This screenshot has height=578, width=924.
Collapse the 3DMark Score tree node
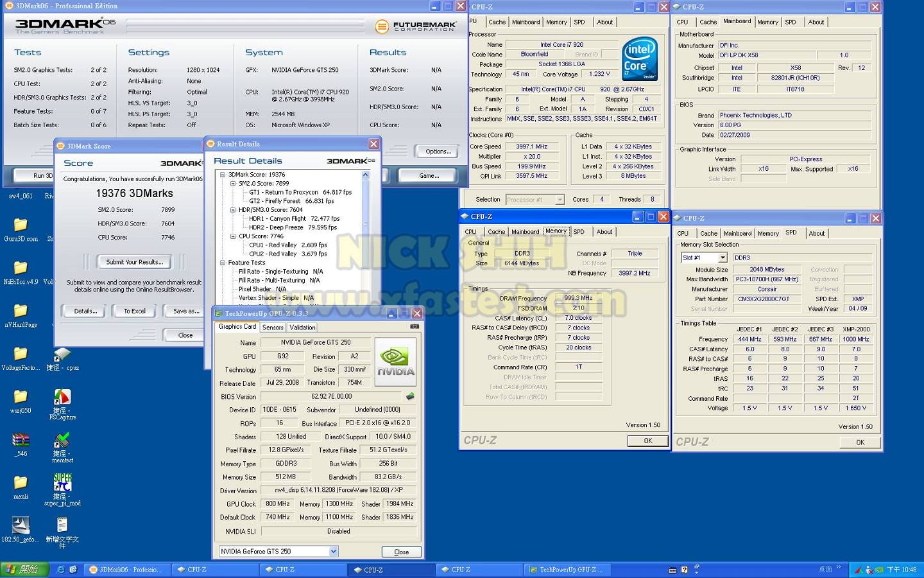[x=223, y=175]
